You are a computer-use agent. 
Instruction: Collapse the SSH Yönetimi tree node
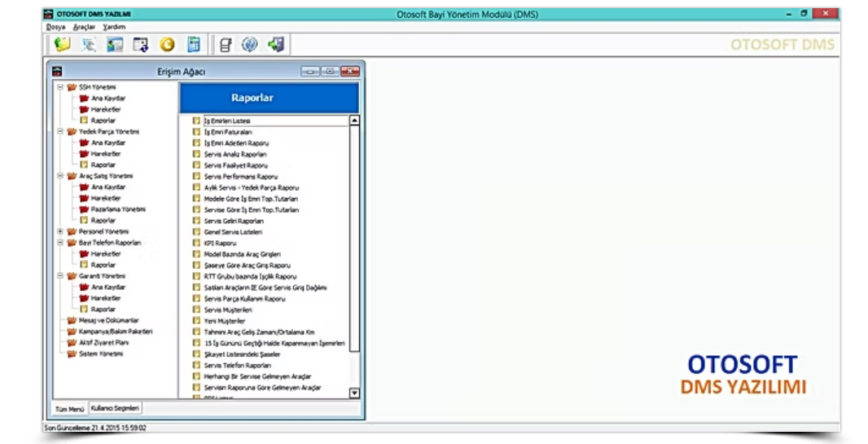pyautogui.click(x=60, y=86)
